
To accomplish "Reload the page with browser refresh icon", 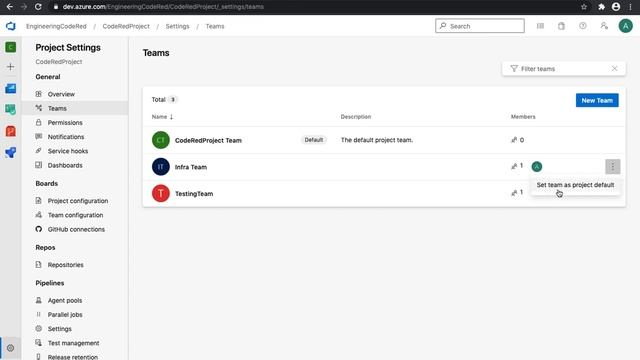I will tap(38, 7).
